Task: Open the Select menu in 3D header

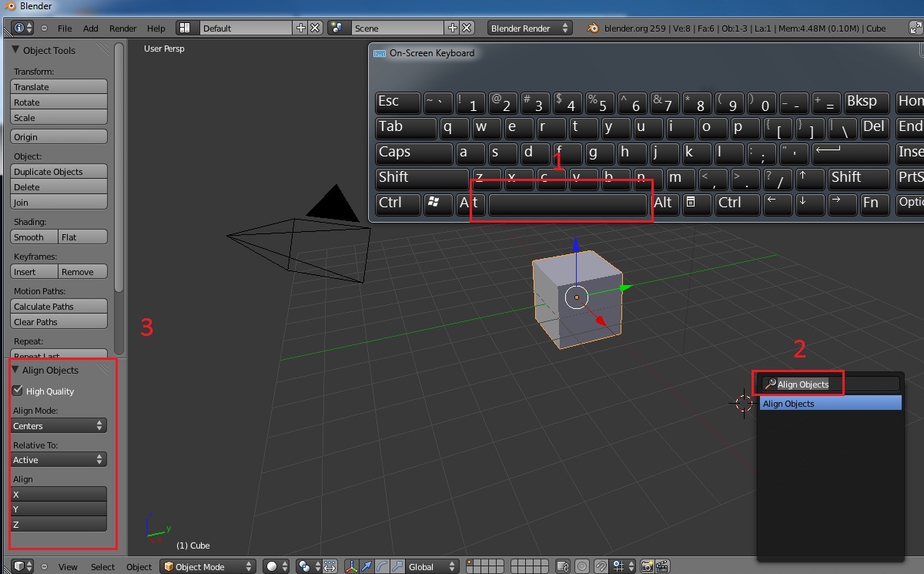Action: [x=102, y=566]
